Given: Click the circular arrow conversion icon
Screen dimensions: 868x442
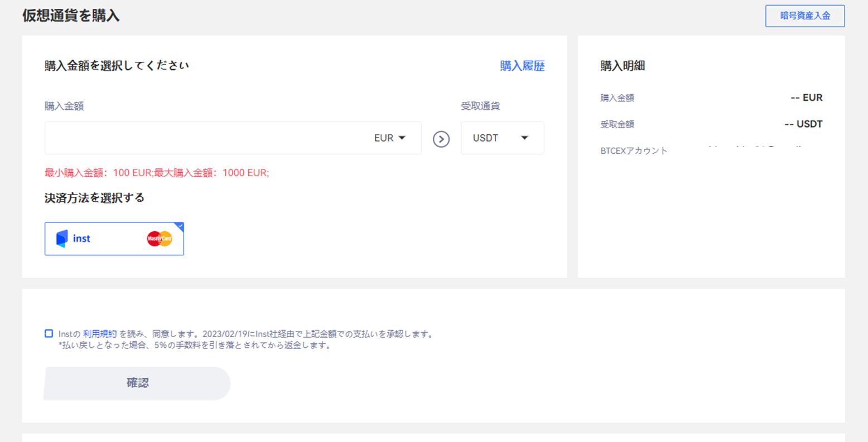Looking at the screenshot, I should (441, 139).
